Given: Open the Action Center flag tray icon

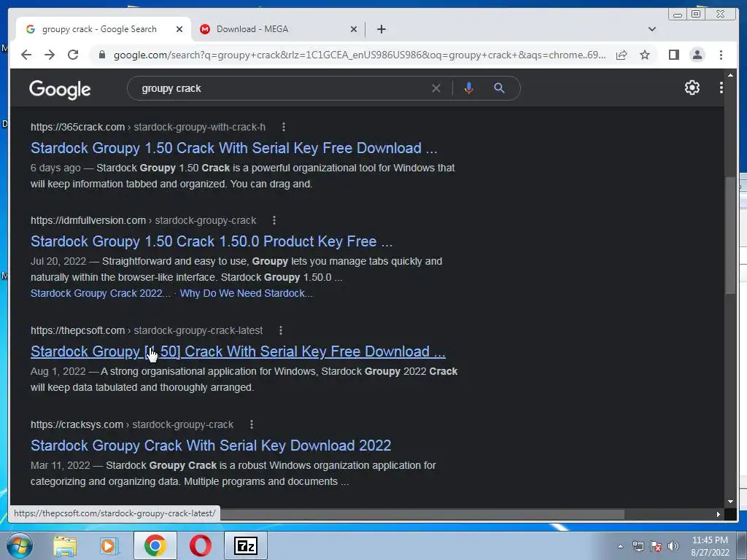Looking at the screenshot, I should point(656,547).
